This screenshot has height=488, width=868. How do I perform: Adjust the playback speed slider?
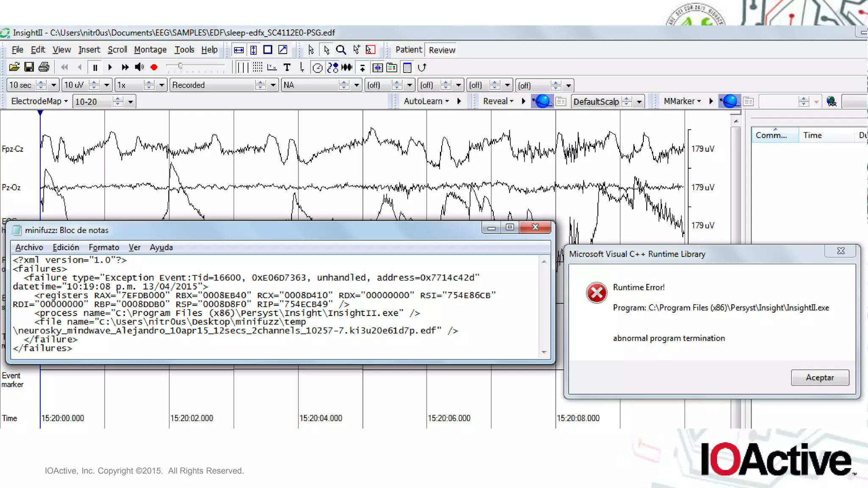pyautogui.click(x=181, y=66)
